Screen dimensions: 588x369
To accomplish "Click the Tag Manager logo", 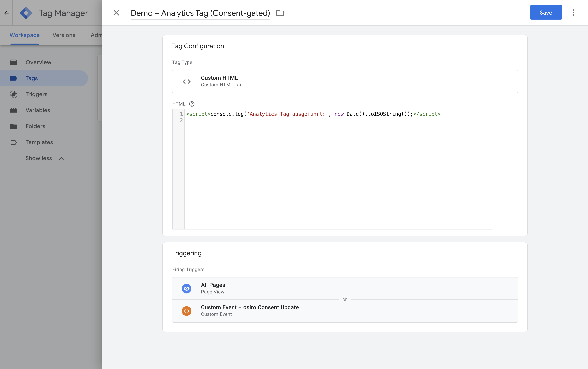I will [26, 13].
